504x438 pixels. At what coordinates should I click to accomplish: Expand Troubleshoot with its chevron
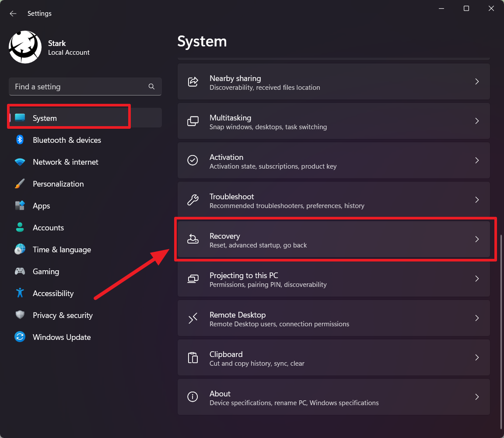pos(477,200)
